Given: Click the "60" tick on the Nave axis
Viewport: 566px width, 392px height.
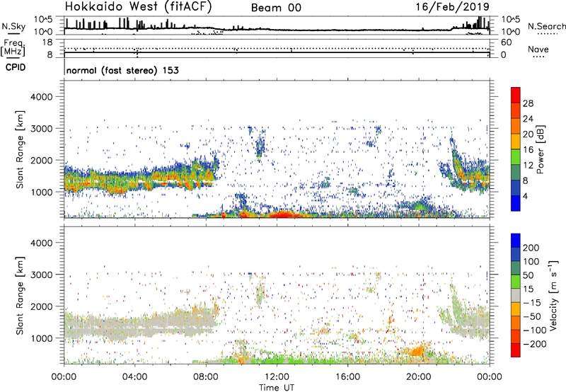Looking at the screenshot, I should [507, 42].
